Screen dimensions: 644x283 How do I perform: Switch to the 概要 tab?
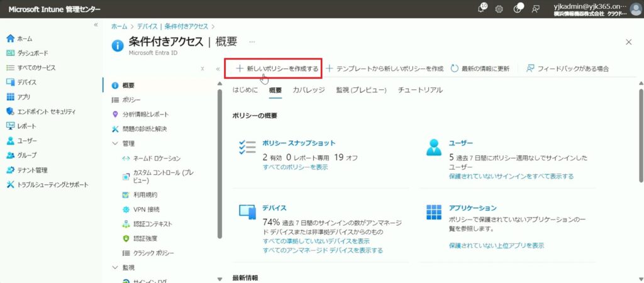(x=275, y=91)
